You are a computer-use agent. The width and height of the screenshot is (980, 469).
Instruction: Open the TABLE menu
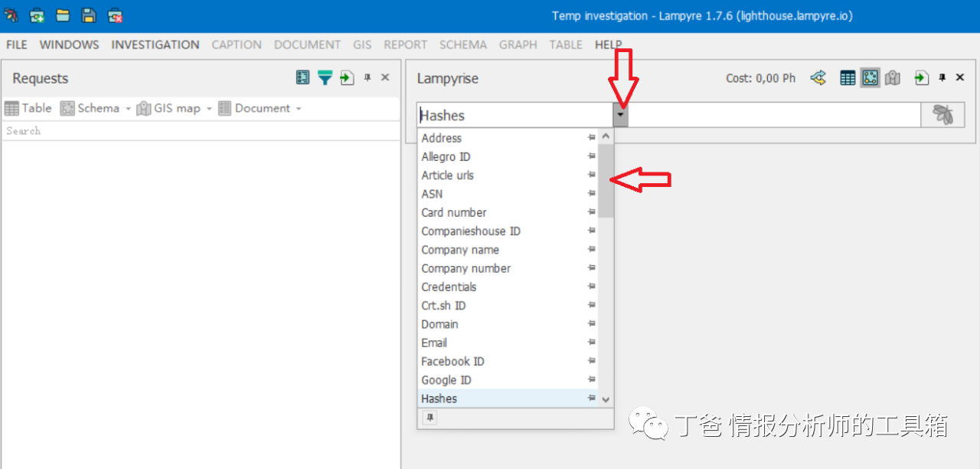tap(566, 44)
